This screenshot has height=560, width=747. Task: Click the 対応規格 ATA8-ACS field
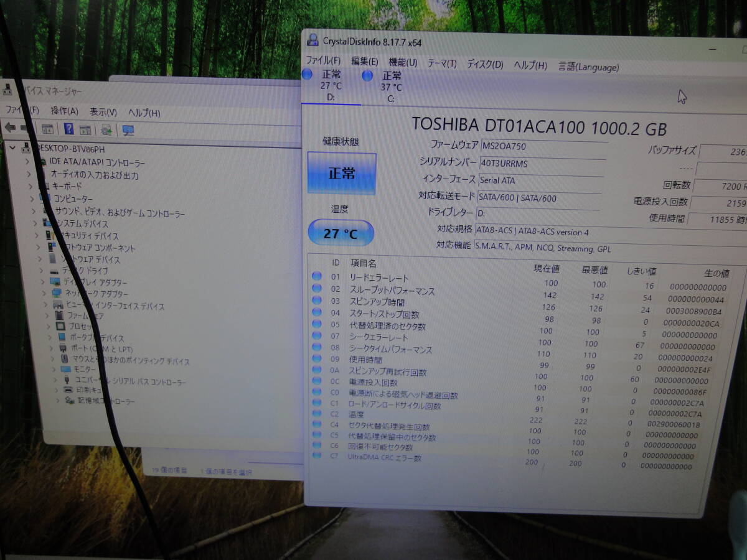point(610,231)
